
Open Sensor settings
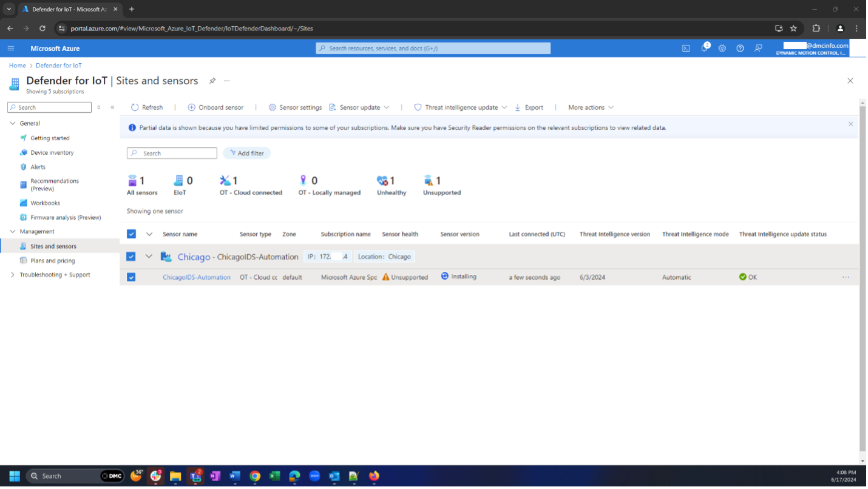295,107
